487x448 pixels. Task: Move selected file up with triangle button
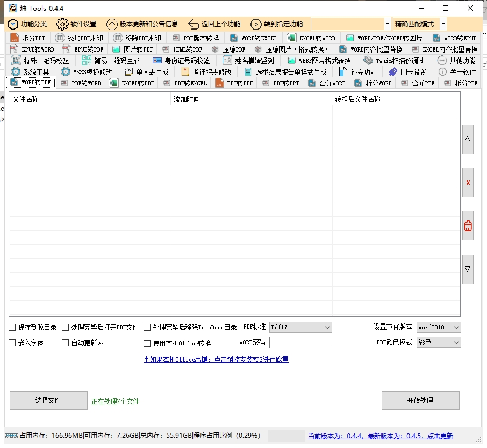468,140
